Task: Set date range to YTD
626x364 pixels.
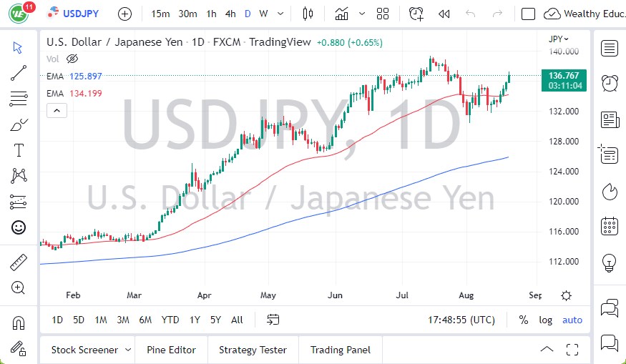Action: point(170,320)
